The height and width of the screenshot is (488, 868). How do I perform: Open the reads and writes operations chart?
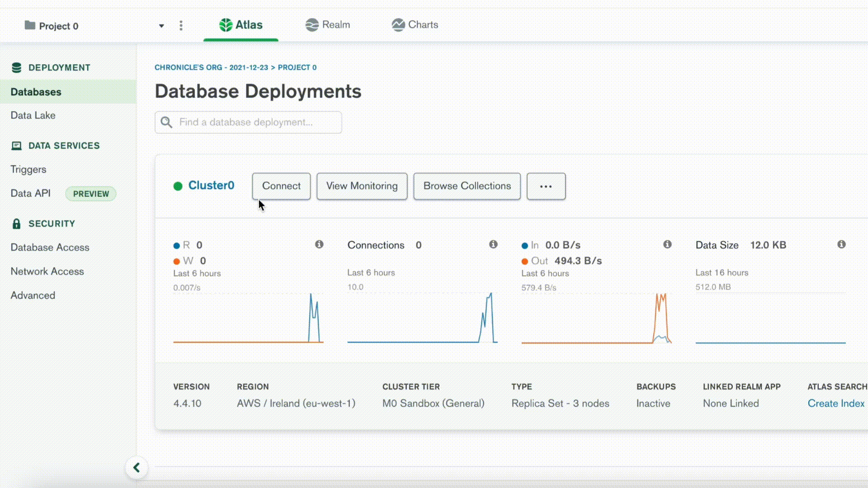point(248,318)
